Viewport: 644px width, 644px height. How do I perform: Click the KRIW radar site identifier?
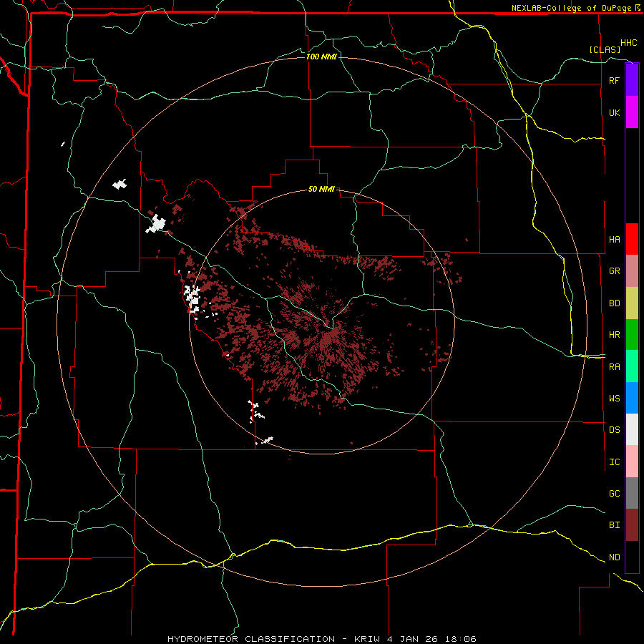[x=366, y=639]
